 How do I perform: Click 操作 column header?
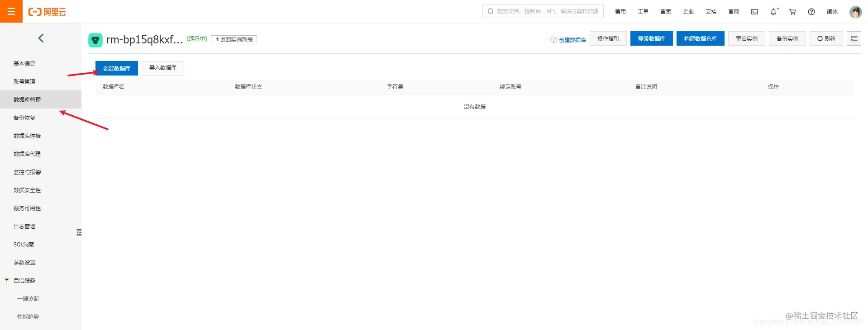click(773, 87)
